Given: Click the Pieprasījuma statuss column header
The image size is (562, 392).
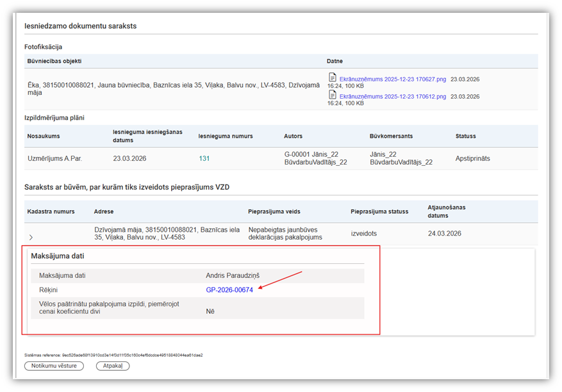Looking at the screenshot, I should [379, 211].
